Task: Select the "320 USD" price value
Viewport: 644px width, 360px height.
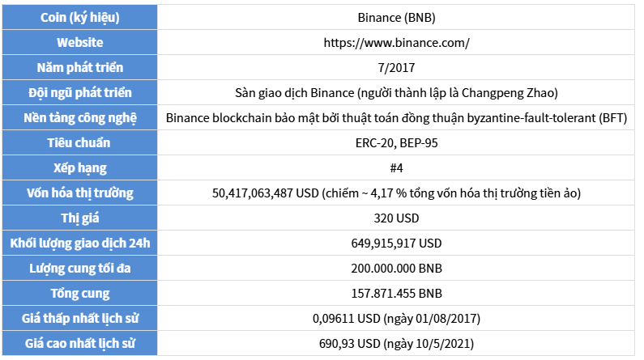Action: tap(395, 218)
